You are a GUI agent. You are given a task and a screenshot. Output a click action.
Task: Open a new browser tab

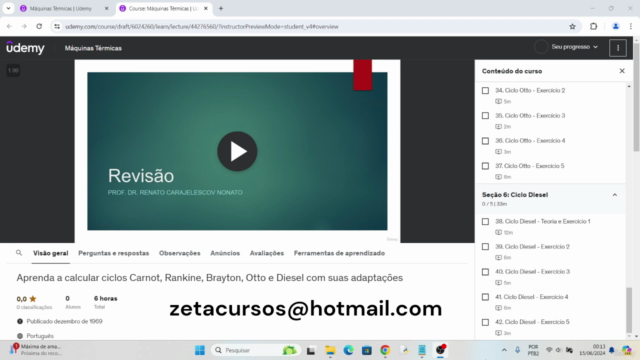(221, 9)
